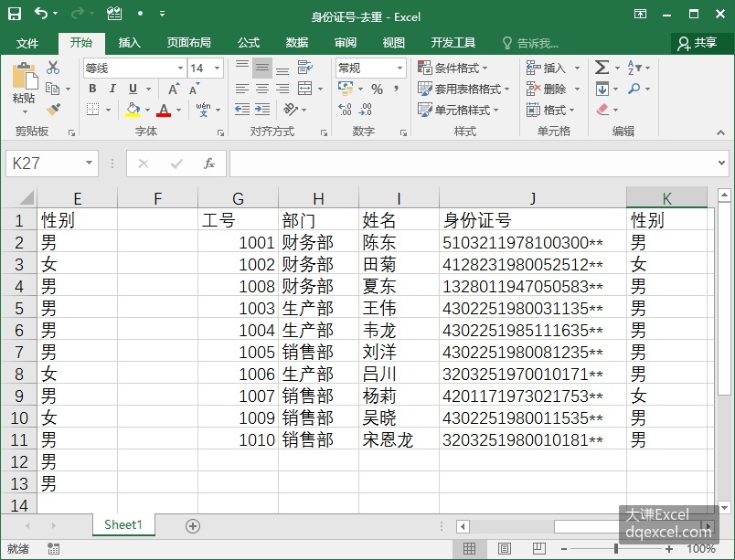Apply the yellow fill color bucket
The image size is (735, 560).
click(133, 110)
